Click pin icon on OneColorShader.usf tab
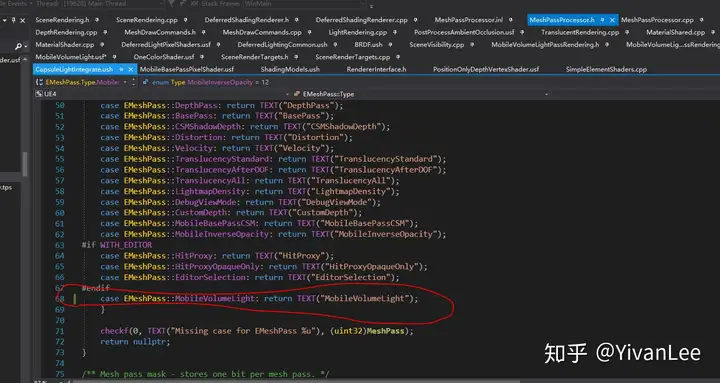This screenshot has height=383, width=720. [x=202, y=57]
